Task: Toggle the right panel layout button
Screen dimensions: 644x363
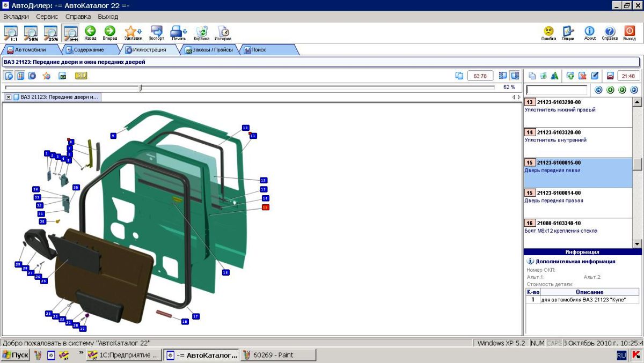Action: point(515,76)
